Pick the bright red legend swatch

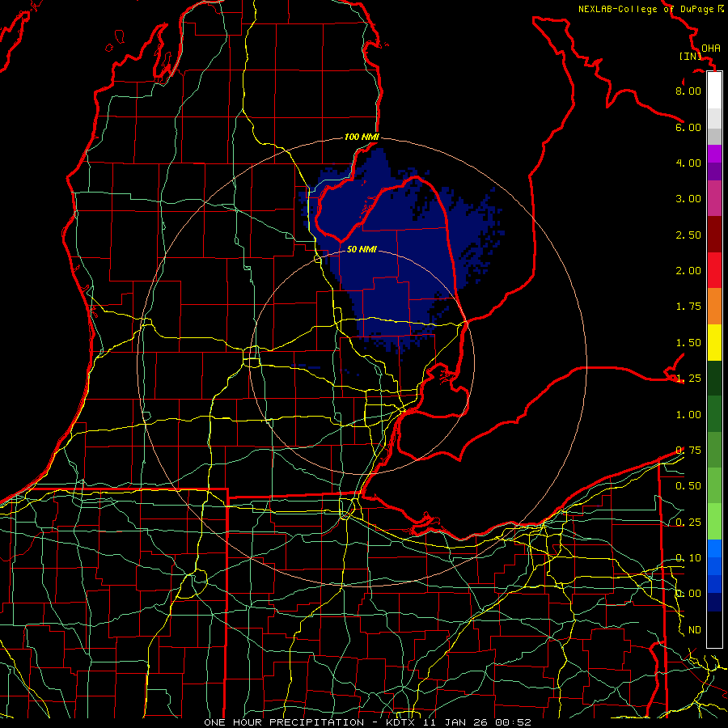pos(714,270)
